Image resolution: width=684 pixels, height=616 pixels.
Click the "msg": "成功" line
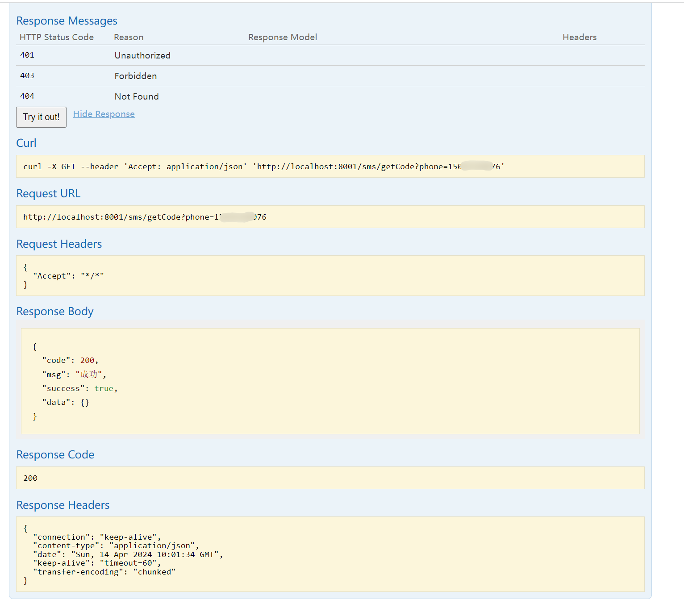[74, 374]
